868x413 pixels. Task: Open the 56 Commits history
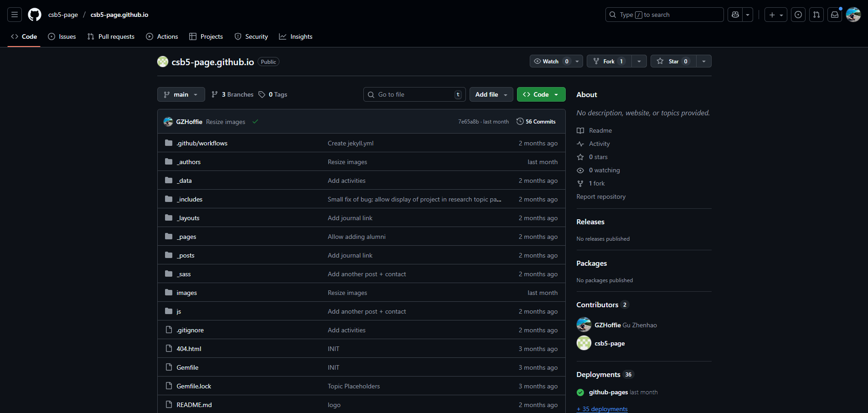point(536,122)
